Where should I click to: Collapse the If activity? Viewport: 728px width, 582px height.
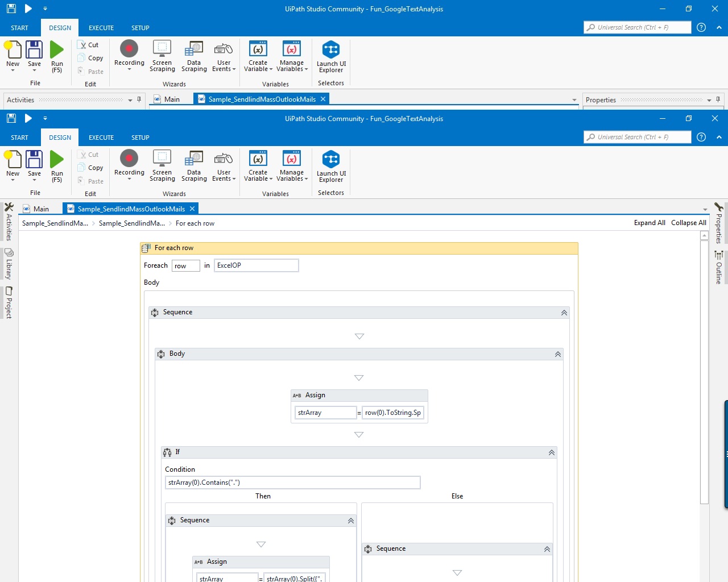(x=552, y=452)
